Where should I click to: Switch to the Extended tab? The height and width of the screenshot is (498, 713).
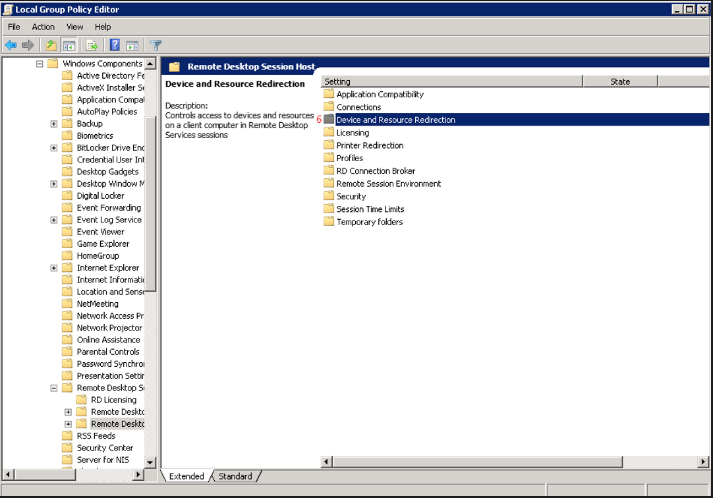[x=186, y=476]
